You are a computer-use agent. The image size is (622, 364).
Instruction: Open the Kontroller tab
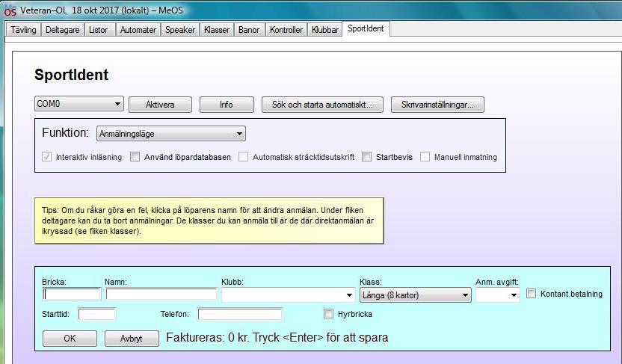[x=286, y=30]
